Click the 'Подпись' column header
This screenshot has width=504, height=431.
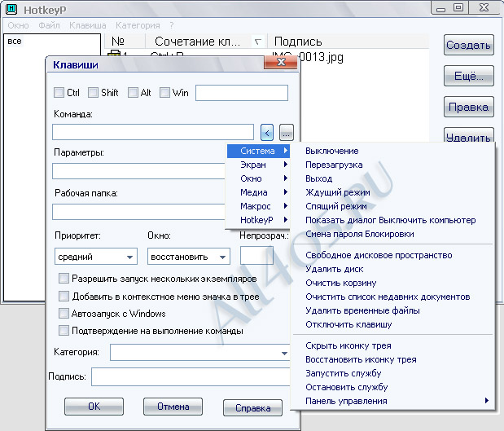(x=348, y=42)
